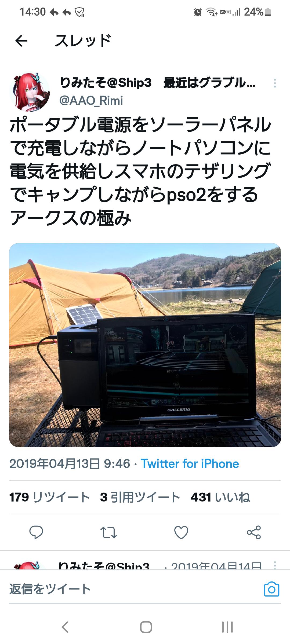
Task: Tap the retweet arrows icon
Action: pos(109,532)
